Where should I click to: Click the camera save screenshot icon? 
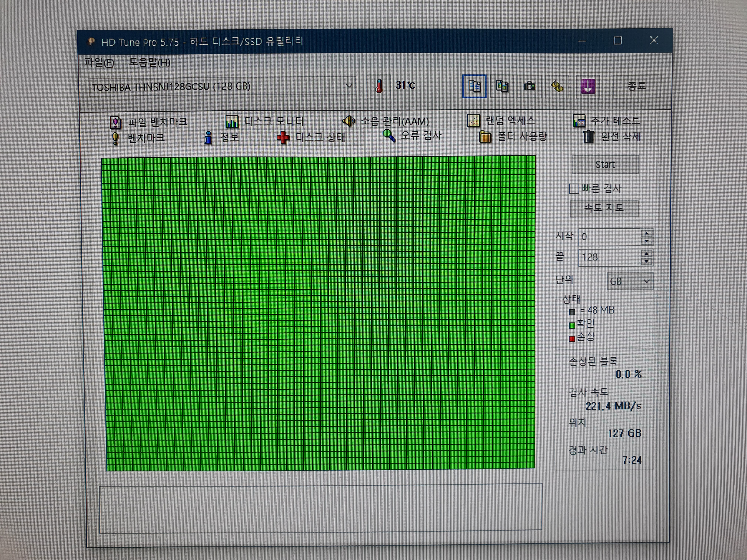click(x=529, y=86)
